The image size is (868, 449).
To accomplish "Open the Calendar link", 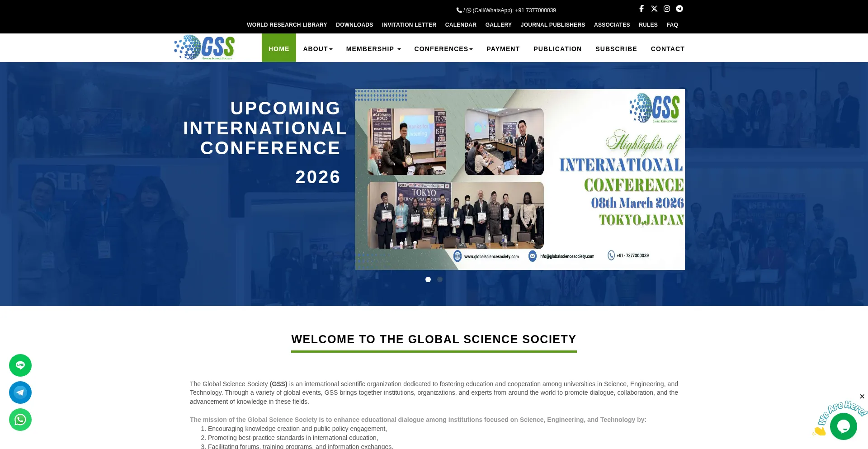I will pyautogui.click(x=461, y=25).
